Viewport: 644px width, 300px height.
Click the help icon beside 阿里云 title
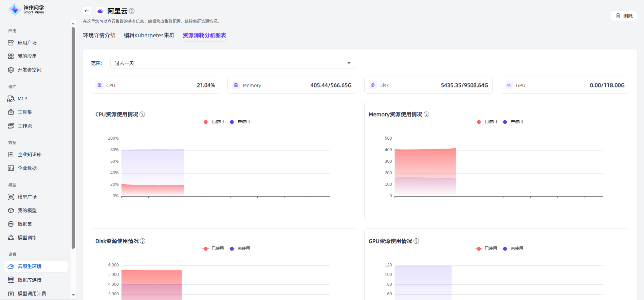click(132, 11)
